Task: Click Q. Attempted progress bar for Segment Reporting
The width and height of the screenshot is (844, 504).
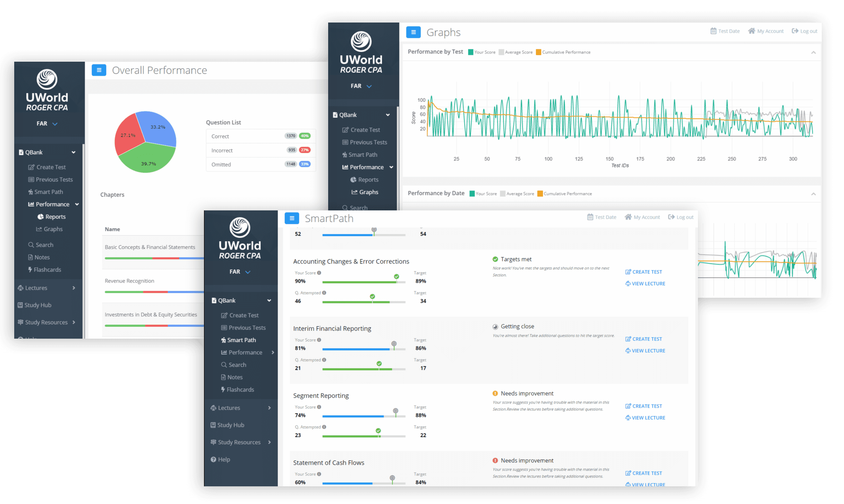Action: coord(364,436)
